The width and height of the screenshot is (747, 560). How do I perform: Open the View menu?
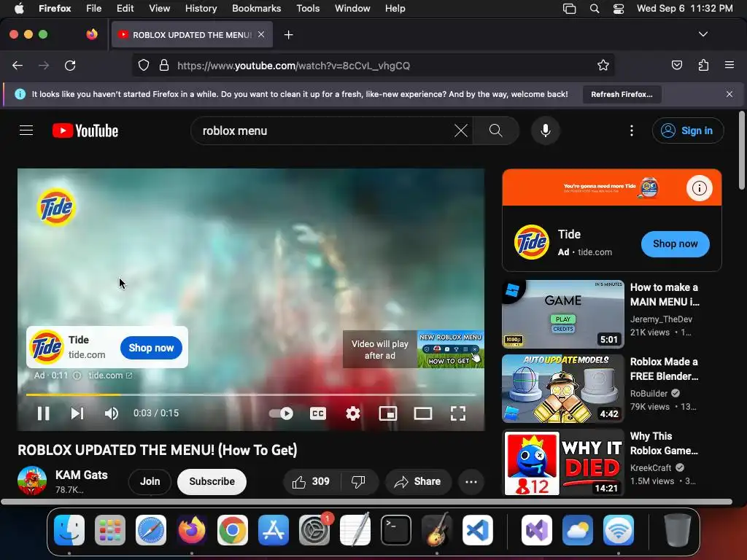pyautogui.click(x=159, y=8)
